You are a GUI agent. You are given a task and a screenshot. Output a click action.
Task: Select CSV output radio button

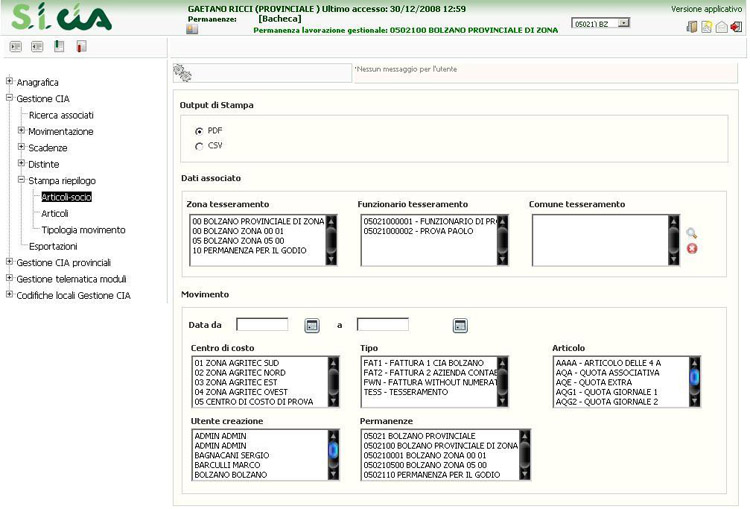199,146
